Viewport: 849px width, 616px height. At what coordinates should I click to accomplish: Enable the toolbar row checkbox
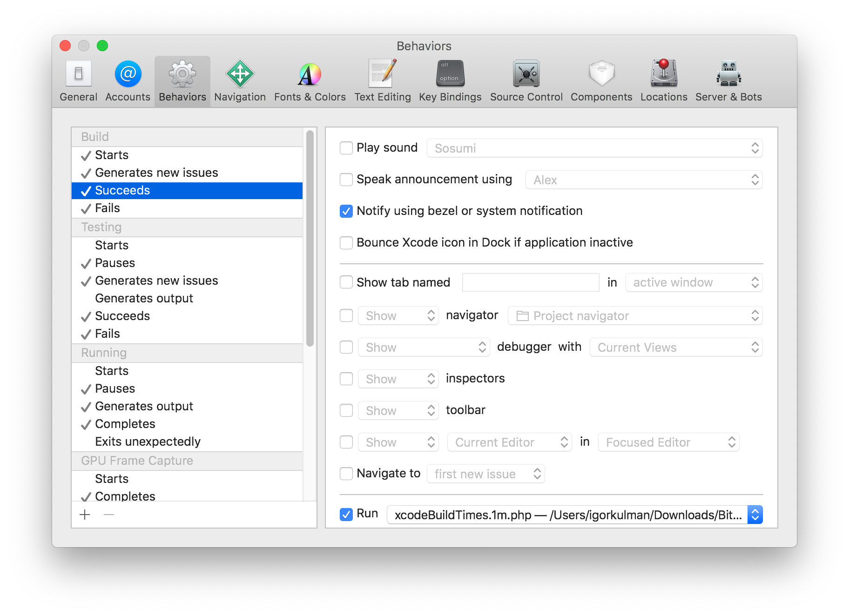(346, 410)
